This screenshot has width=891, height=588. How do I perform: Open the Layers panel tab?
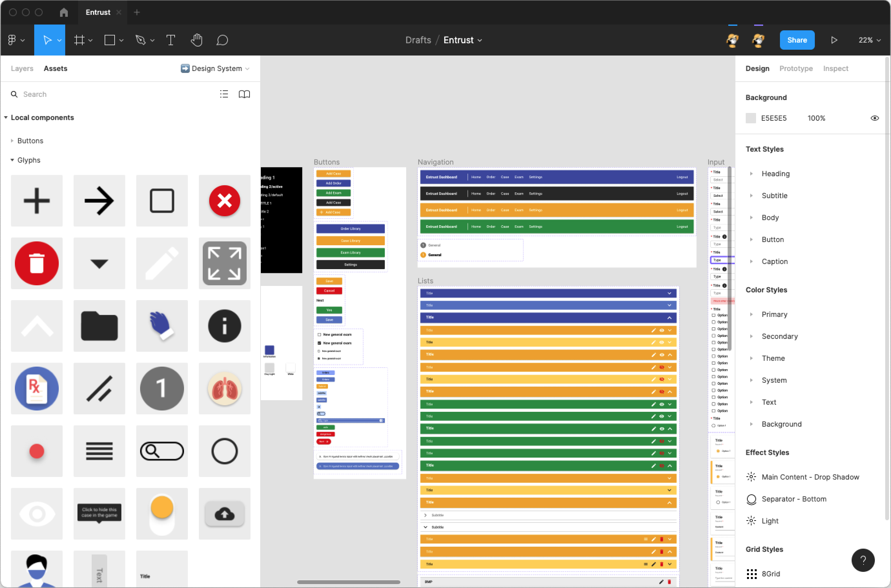(21, 68)
